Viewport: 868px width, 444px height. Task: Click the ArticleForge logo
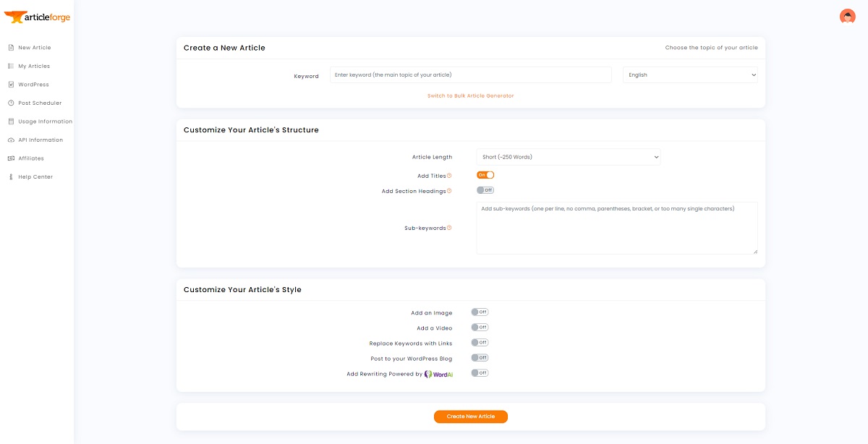37,17
